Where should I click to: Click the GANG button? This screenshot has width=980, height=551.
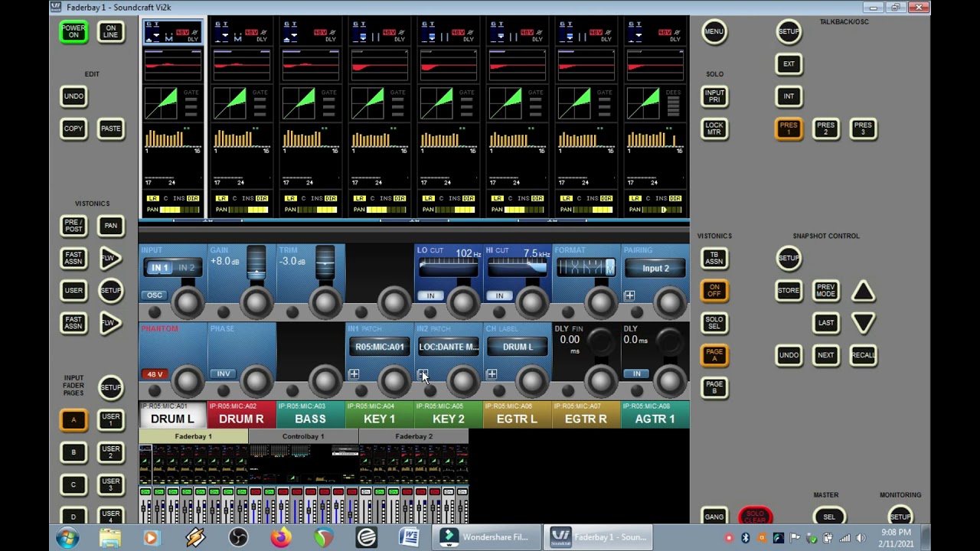point(714,517)
